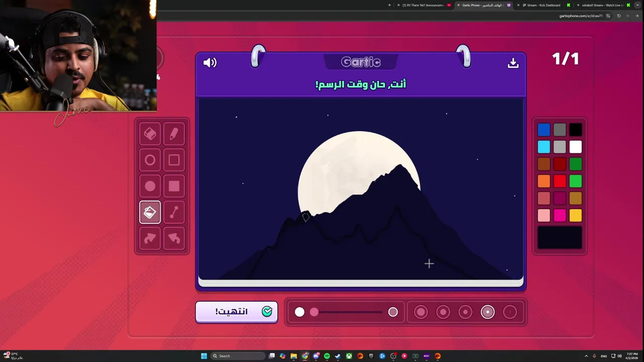The height and width of the screenshot is (362, 644).
Task: Pick the light pink color swatch
Action: click(544, 215)
